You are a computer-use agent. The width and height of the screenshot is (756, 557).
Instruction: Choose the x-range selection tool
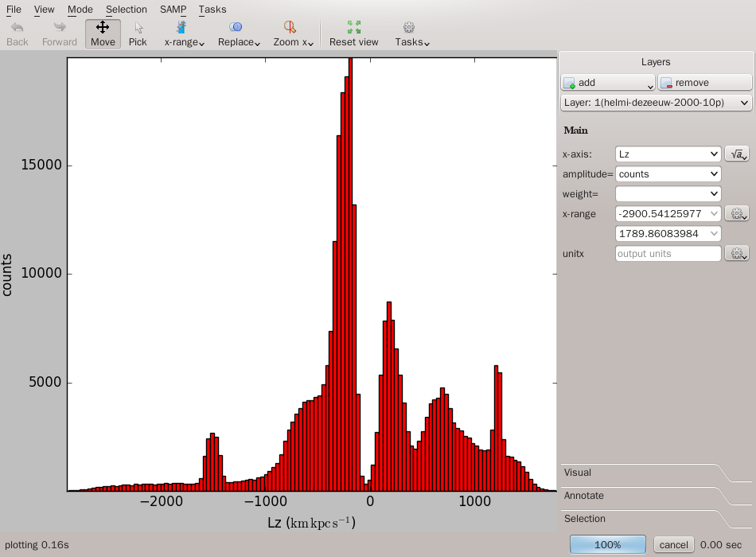click(x=184, y=34)
